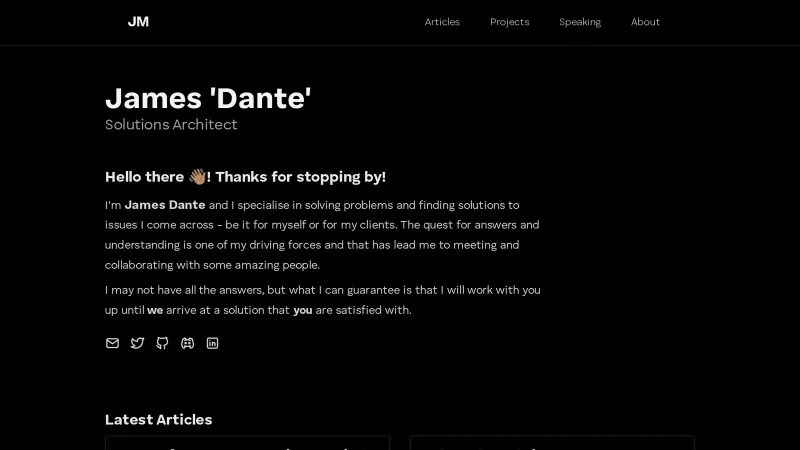Click the "Thanks for stopping by!" greeting
800x450 pixels.
(x=300, y=177)
